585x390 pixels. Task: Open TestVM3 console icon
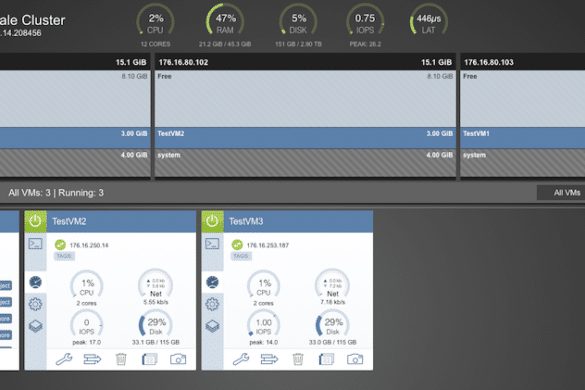pos(212,244)
